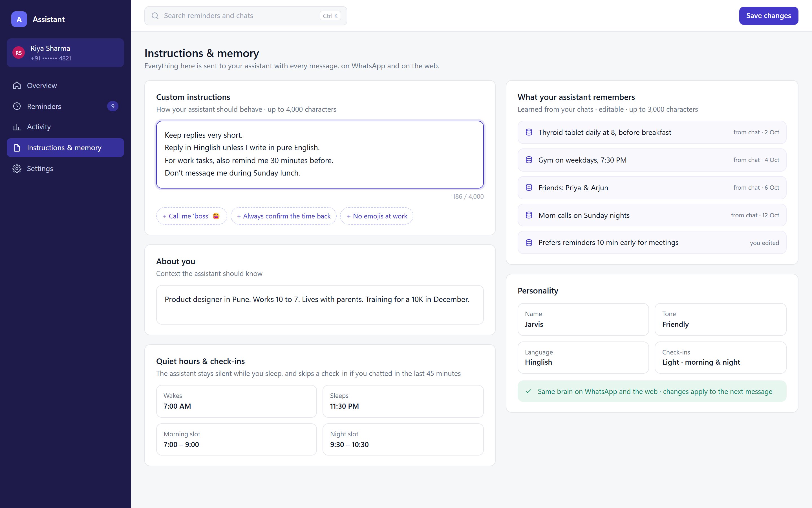This screenshot has width=812, height=508.
Task: Click the Settings gear icon
Action: pyautogui.click(x=17, y=169)
